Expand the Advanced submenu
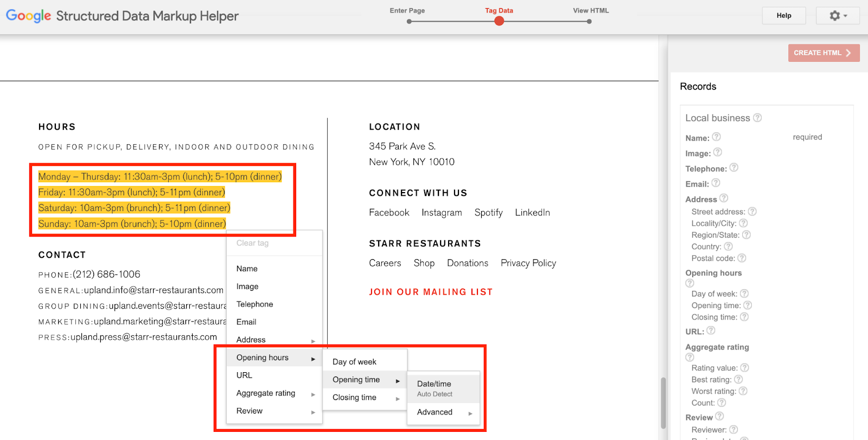Image resolution: width=868 pixels, height=440 pixels. 444,412
